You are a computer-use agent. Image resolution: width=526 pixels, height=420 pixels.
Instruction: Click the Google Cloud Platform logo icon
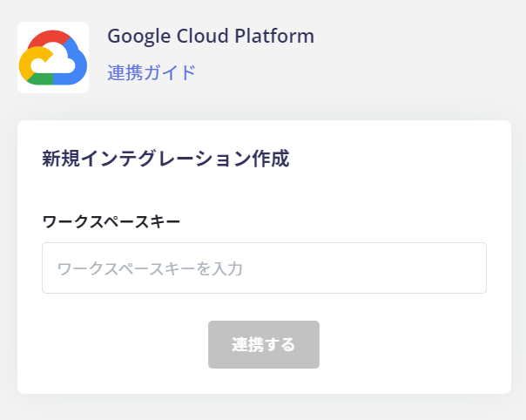(x=53, y=58)
